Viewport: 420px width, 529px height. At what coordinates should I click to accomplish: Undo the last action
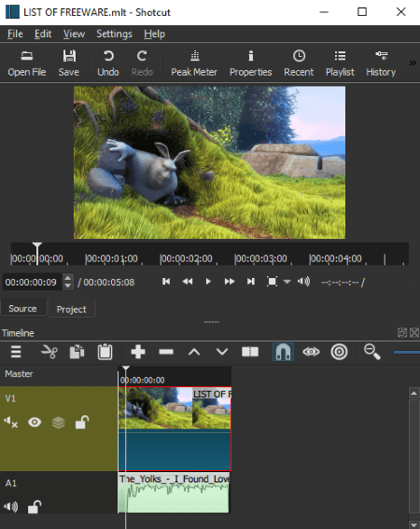pos(108,63)
